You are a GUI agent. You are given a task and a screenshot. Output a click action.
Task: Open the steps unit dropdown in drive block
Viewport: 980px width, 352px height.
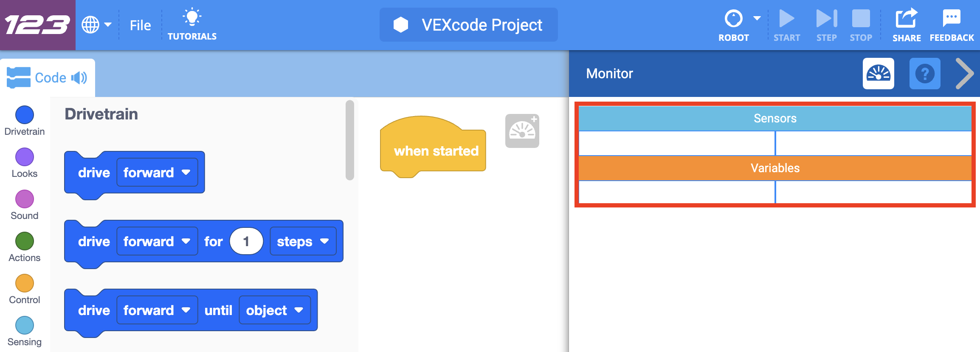coord(303,241)
